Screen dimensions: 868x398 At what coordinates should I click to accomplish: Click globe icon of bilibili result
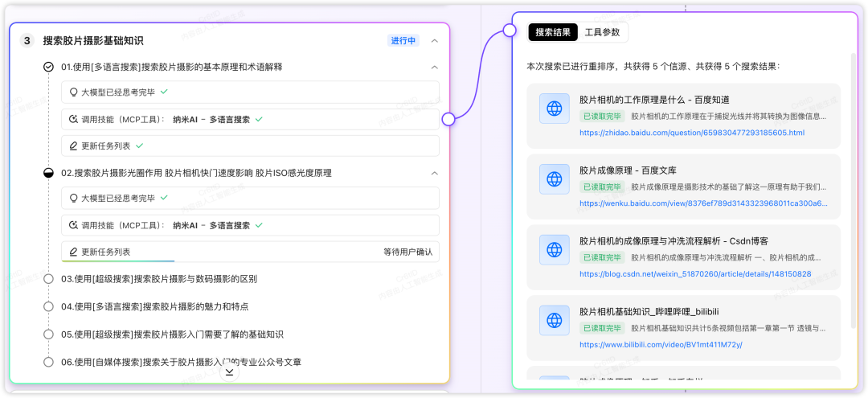point(554,320)
